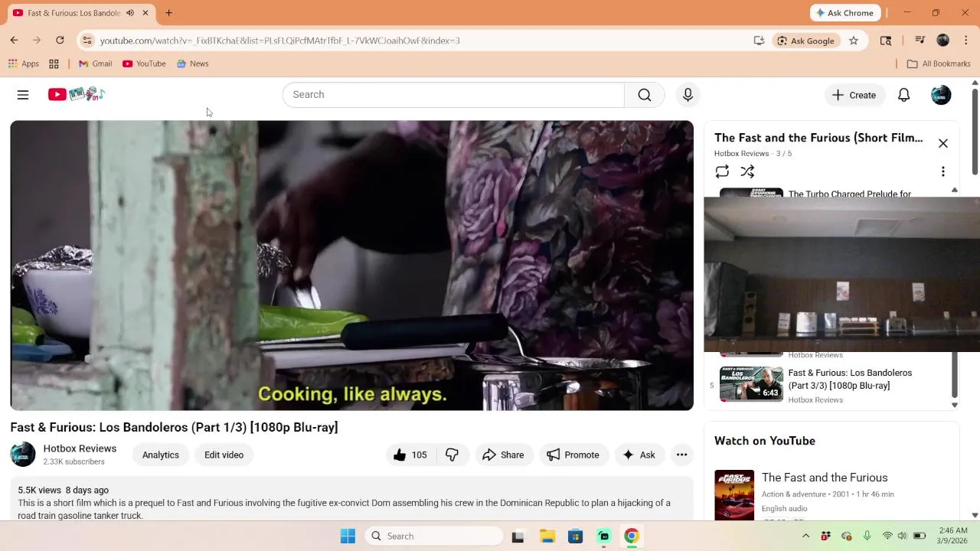Show hidden system tray icons chevron
The height and width of the screenshot is (551, 980).
click(x=805, y=536)
